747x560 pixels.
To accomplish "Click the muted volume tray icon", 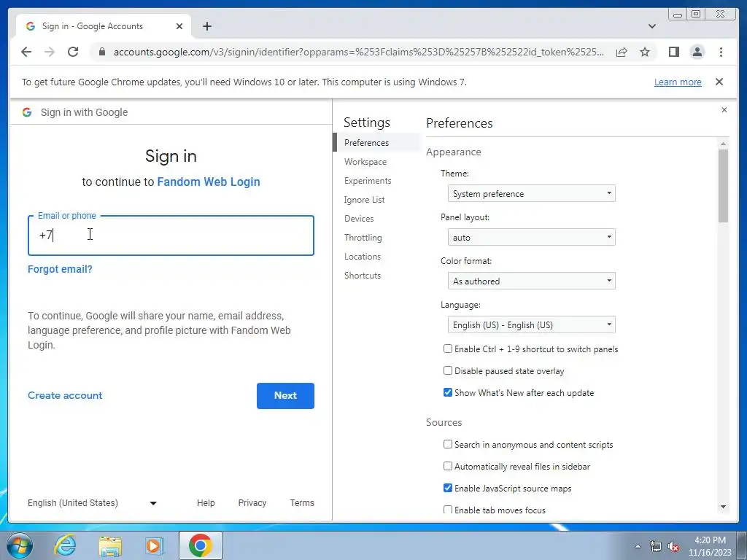I will pyautogui.click(x=673, y=547).
